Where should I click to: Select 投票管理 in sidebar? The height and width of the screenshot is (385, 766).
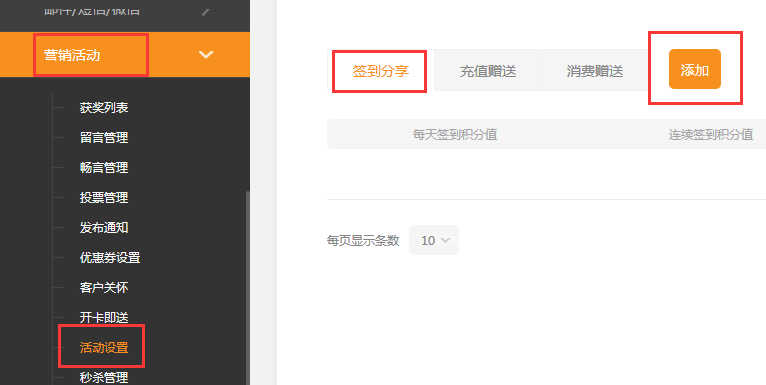tap(104, 198)
